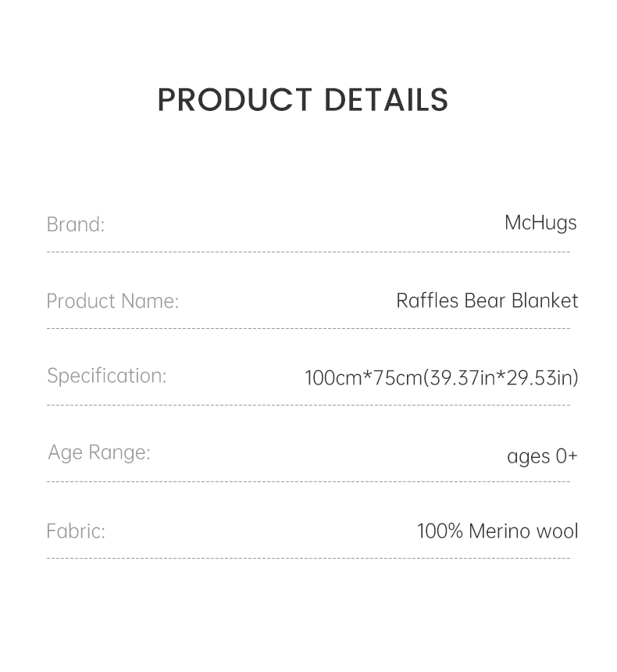This screenshot has height=672, width=617.
Task: Click the dashed divider under Product Name row
Action: (308, 329)
